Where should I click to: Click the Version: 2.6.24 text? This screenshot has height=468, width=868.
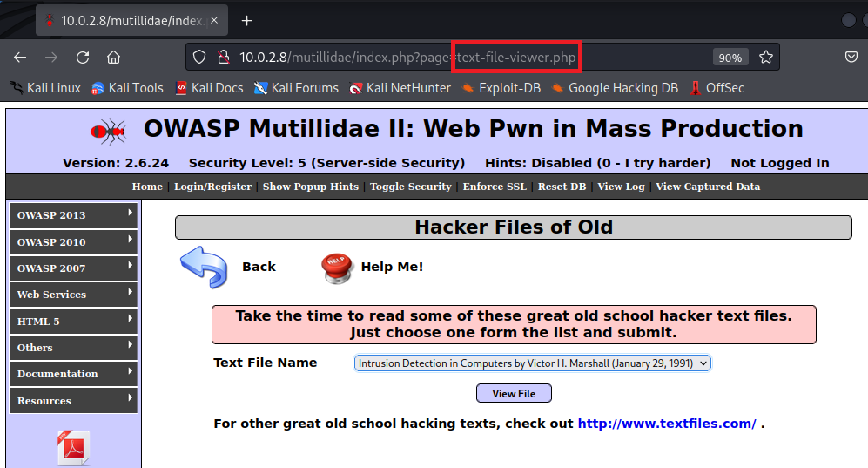116,163
